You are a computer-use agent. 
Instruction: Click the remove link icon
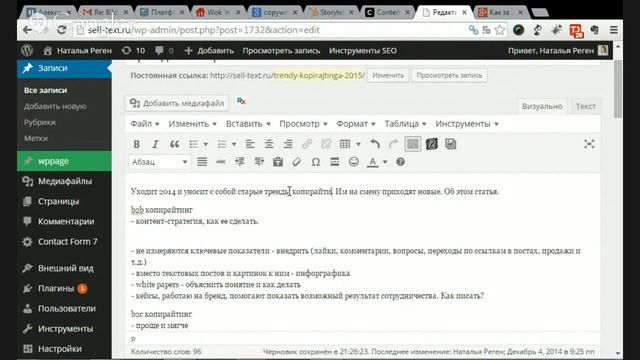tap(326, 144)
